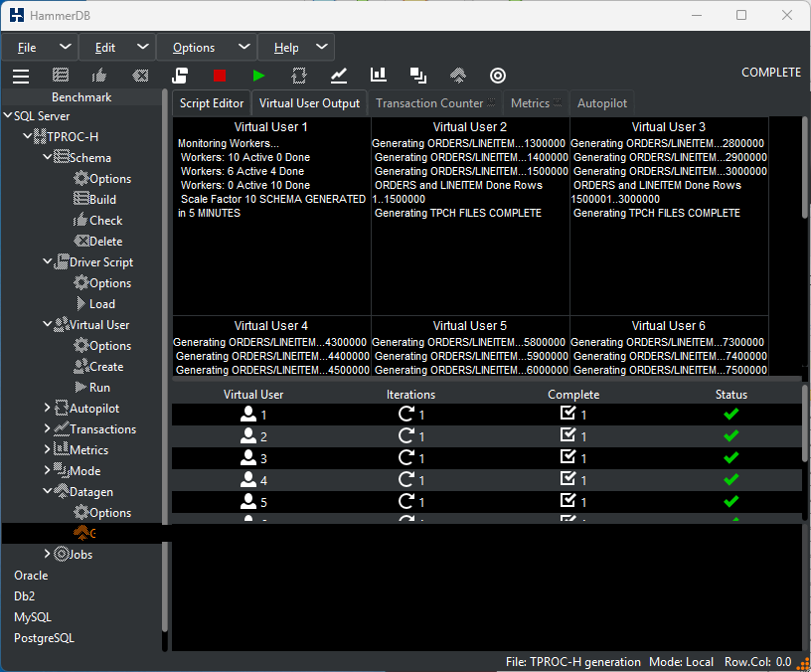Click the Schema Build toolbar icon
811x672 pixels.
coord(61,76)
